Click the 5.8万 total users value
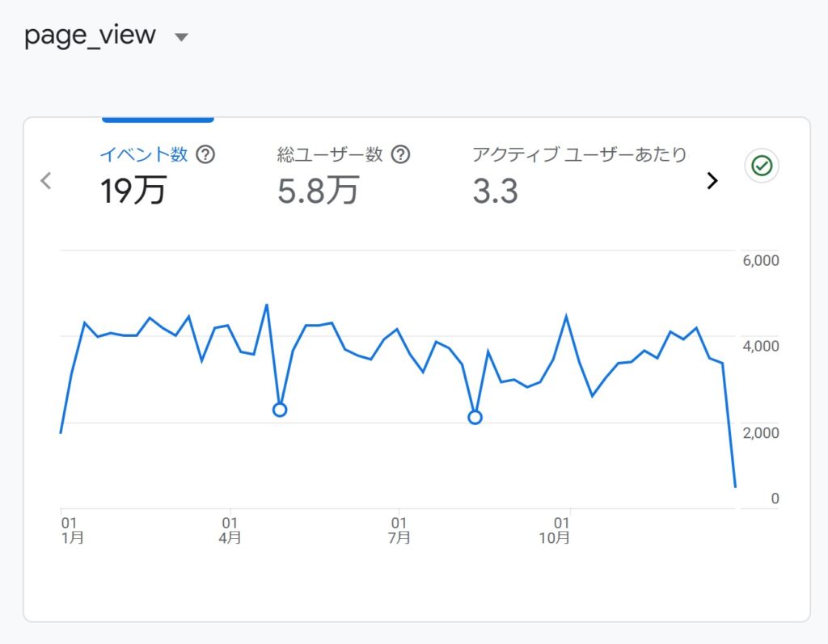The height and width of the screenshot is (644, 828). [318, 192]
